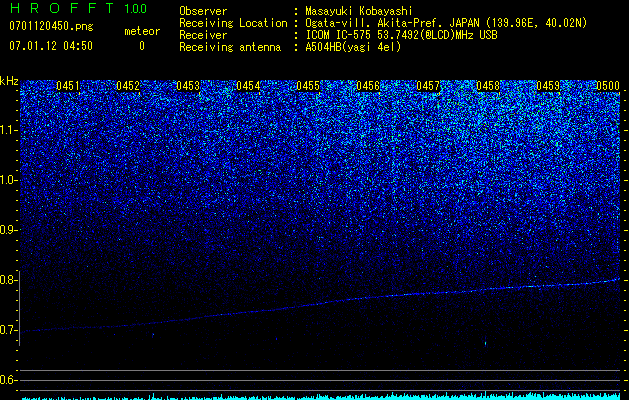The width and height of the screenshot is (629, 400).
Task: Click the Ogata-vill. Akita-Pref. JAPAN location text
Action: [x=446, y=23]
